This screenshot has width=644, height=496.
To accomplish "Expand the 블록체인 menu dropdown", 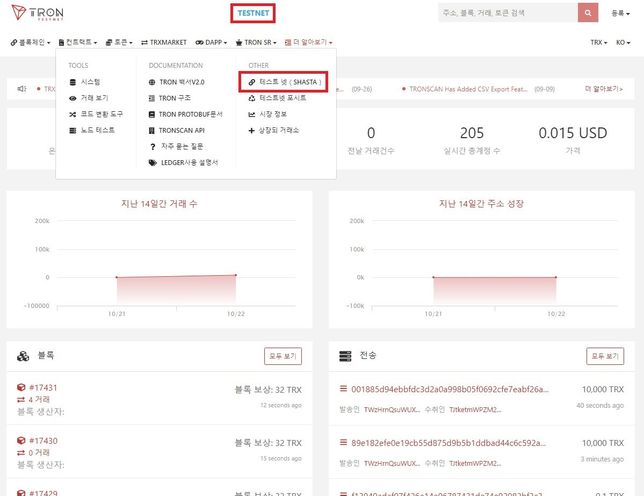I will (30, 42).
